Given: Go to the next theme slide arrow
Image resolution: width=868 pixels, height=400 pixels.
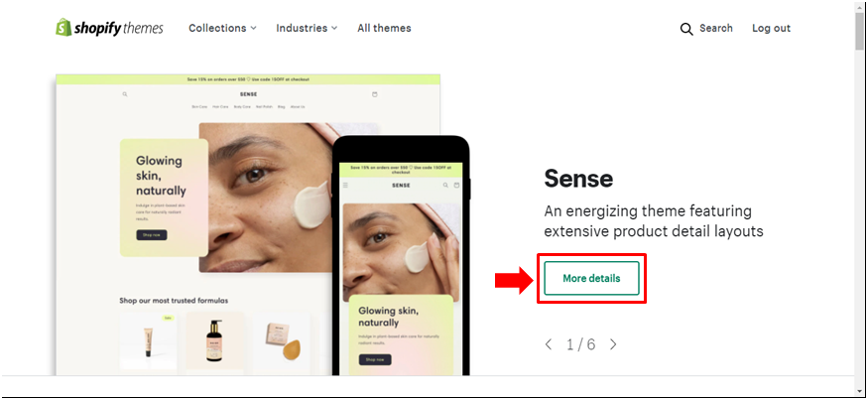Looking at the screenshot, I should click(x=613, y=344).
